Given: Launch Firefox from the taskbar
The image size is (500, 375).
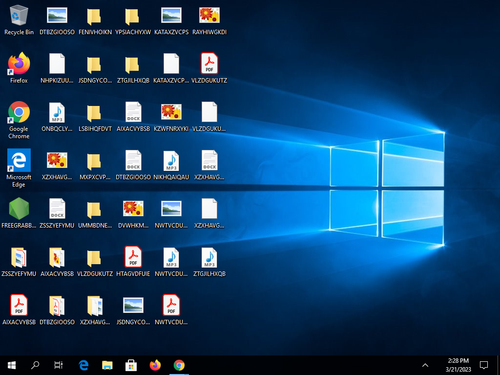Looking at the screenshot, I should pyautogui.click(x=155, y=365).
